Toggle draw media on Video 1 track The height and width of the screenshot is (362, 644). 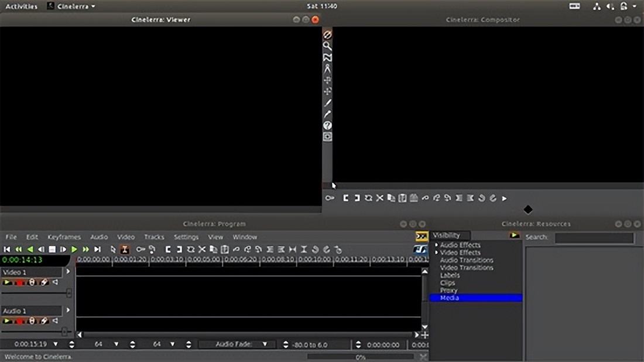[x=44, y=283]
